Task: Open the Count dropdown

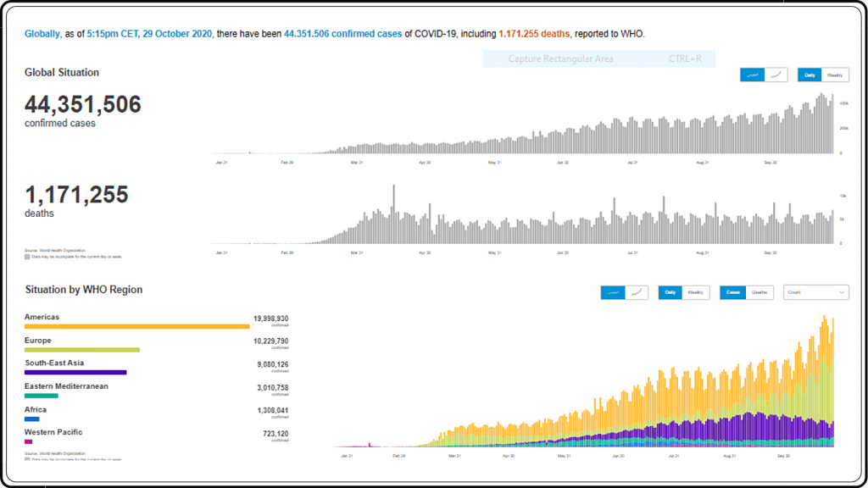Action: coord(816,292)
